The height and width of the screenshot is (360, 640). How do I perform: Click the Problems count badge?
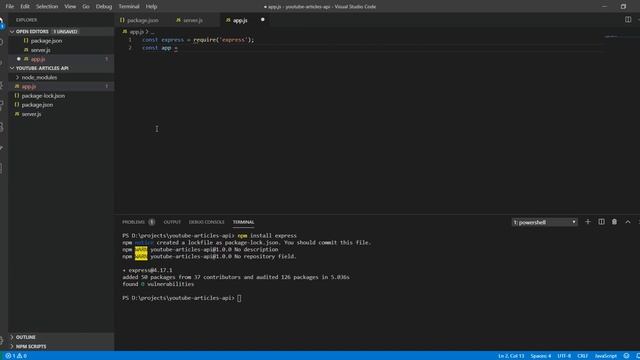click(x=151, y=222)
